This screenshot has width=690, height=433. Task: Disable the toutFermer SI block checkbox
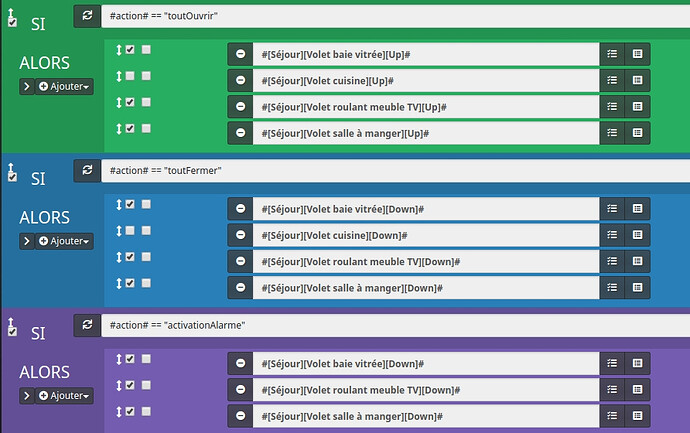(12, 177)
